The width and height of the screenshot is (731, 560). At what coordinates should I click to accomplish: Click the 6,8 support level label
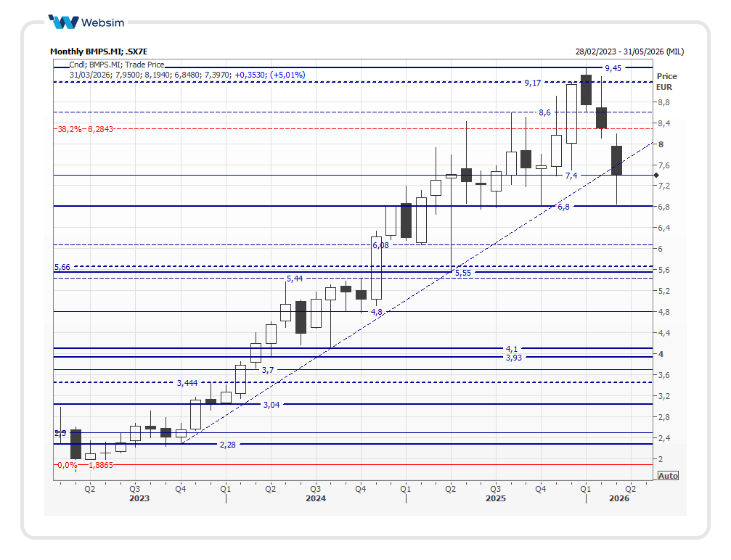[563, 207]
